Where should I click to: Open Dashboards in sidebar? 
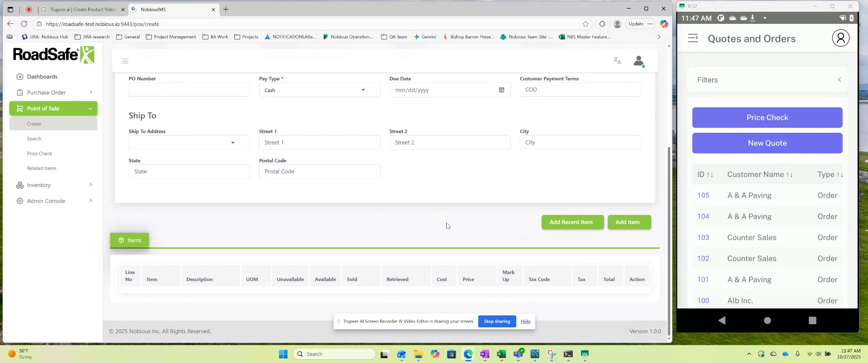[42, 77]
